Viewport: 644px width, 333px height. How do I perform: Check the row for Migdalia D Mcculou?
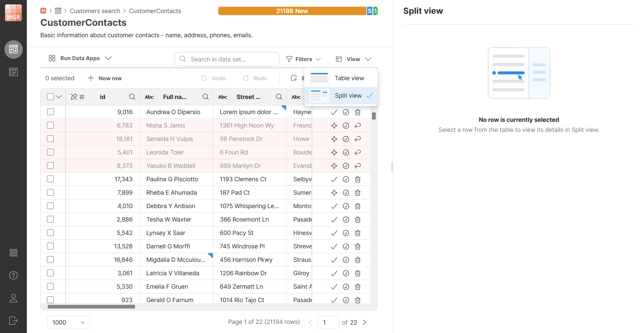point(50,259)
